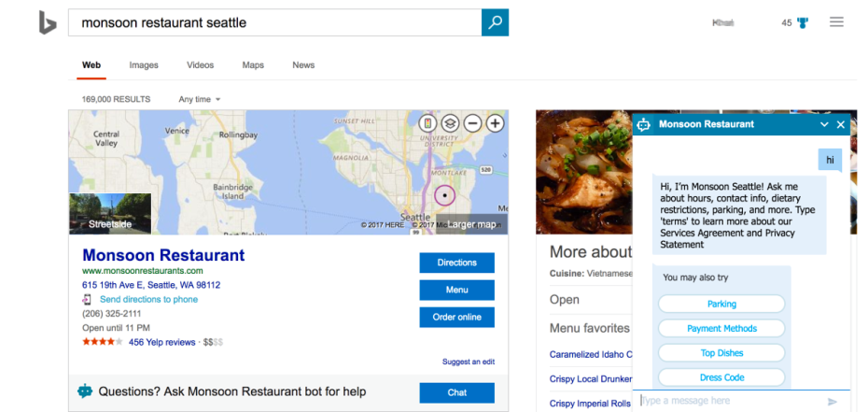Click the chat message input field
Viewport: 868px width, 412px height.
click(728, 402)
